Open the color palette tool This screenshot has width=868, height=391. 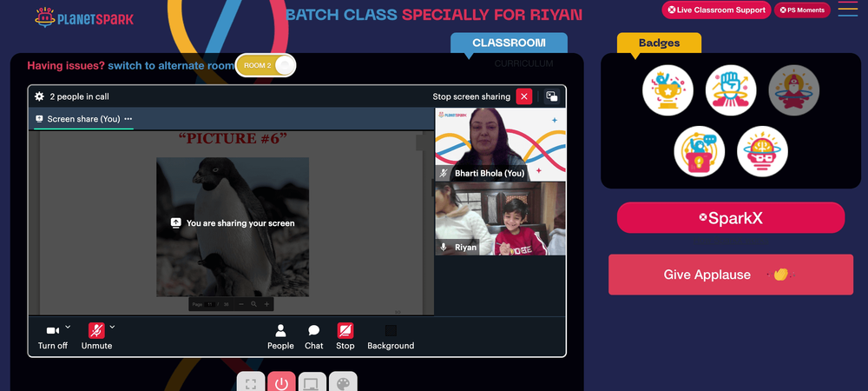[x=343, y=383]
